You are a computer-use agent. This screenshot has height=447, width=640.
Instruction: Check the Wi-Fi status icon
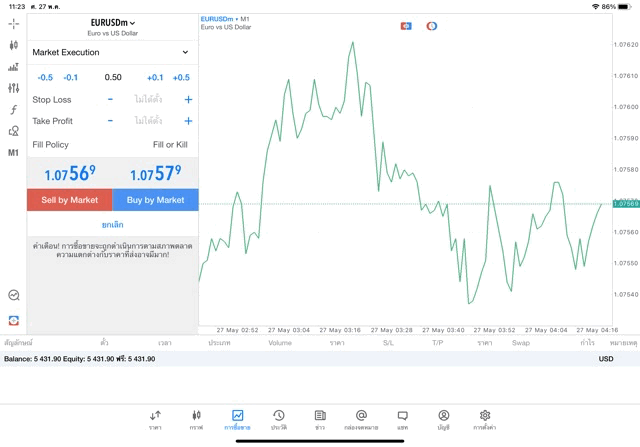point(596,7)
